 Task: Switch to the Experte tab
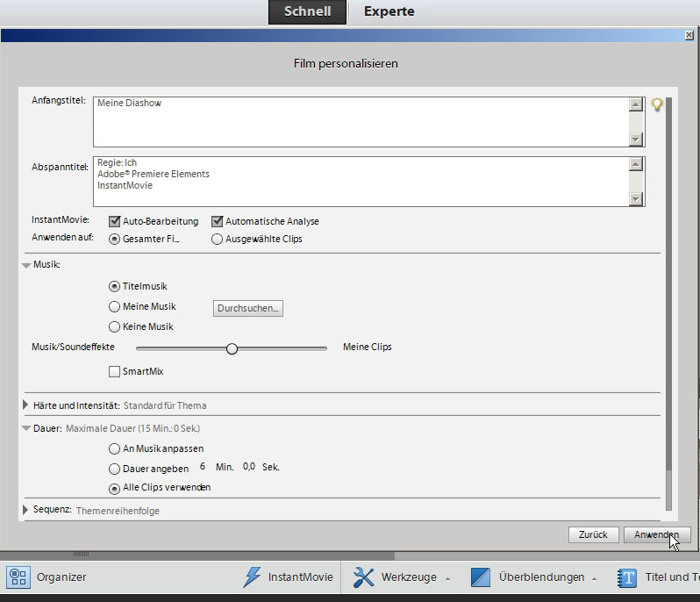click(389, 11)
